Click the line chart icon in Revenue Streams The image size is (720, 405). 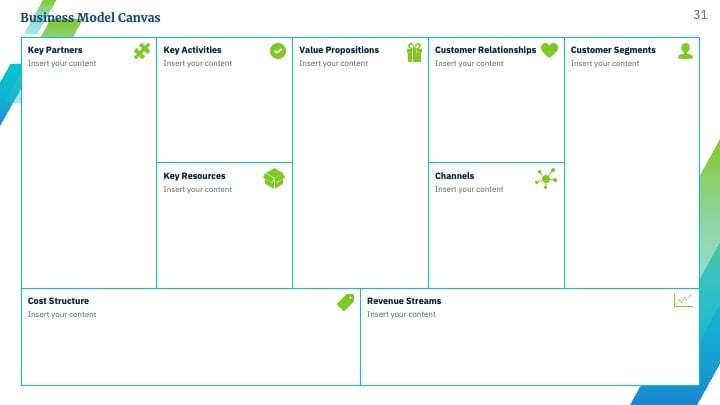pos(683,300)
